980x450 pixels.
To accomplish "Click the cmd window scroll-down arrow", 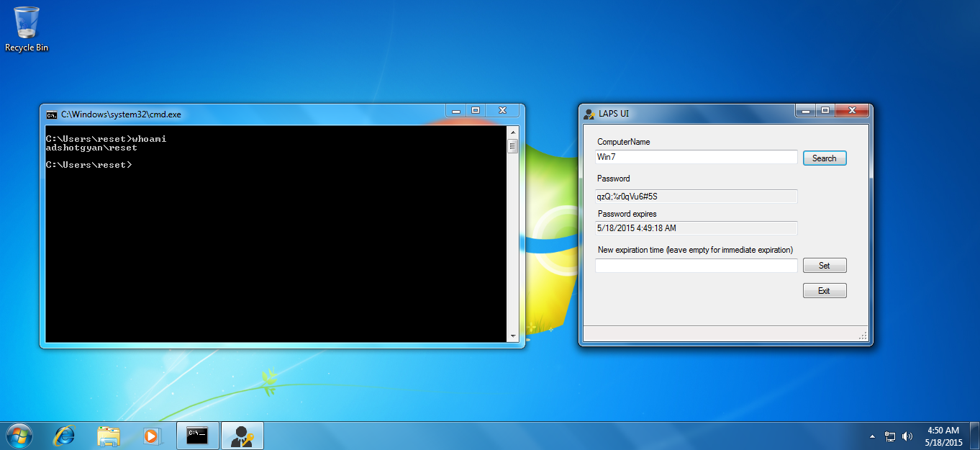I will click(513, 336).
